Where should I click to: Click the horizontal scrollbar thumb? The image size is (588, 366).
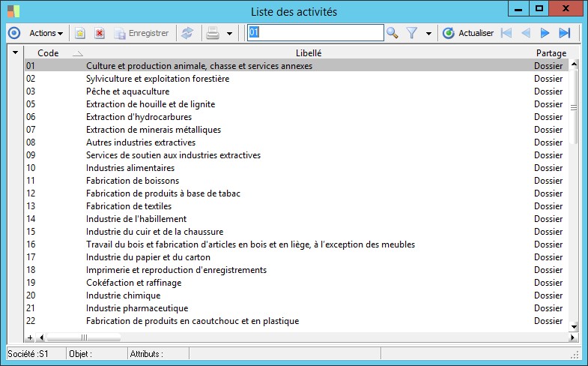84,337
